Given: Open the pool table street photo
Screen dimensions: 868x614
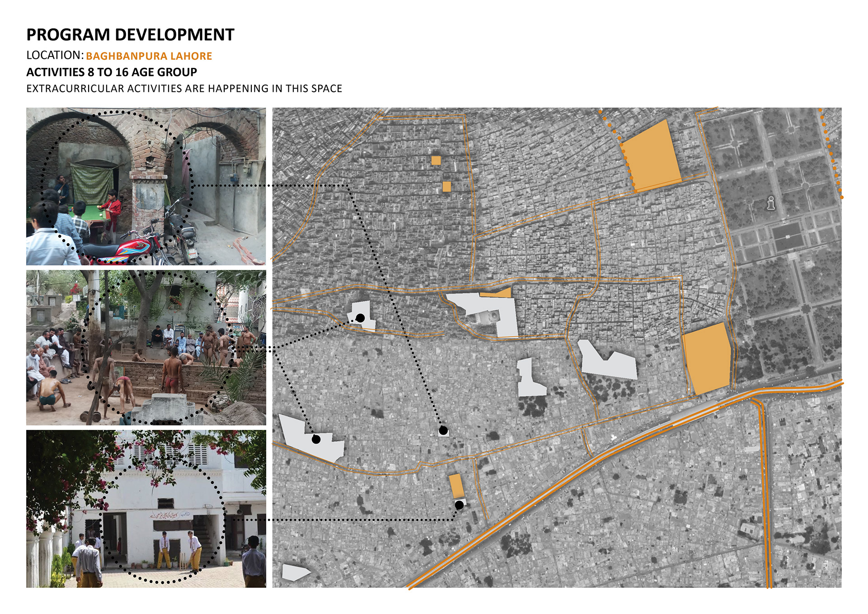Looking at the screenshot, I should pyautogui.click(x=146, y=186).
